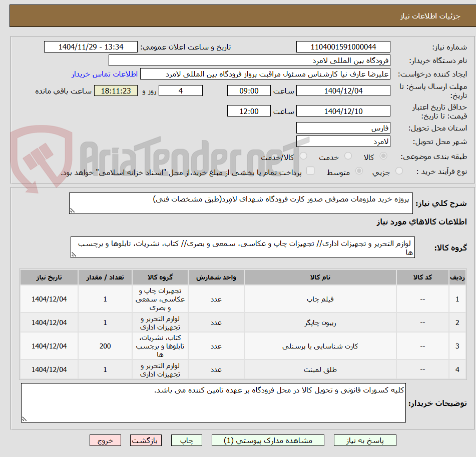Click the خروج exit button
Screen dimensions: 476x457
pos(105,440)
